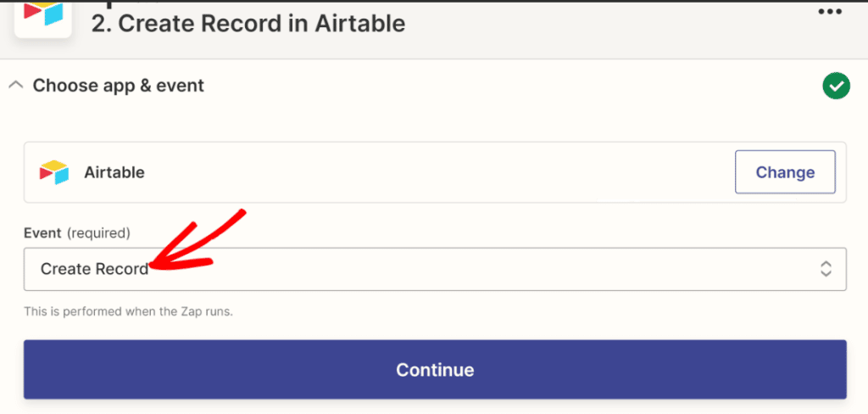Click the "(required)" indicator beside Event
The width and height of the screenshot is (868, 414).
98,232
